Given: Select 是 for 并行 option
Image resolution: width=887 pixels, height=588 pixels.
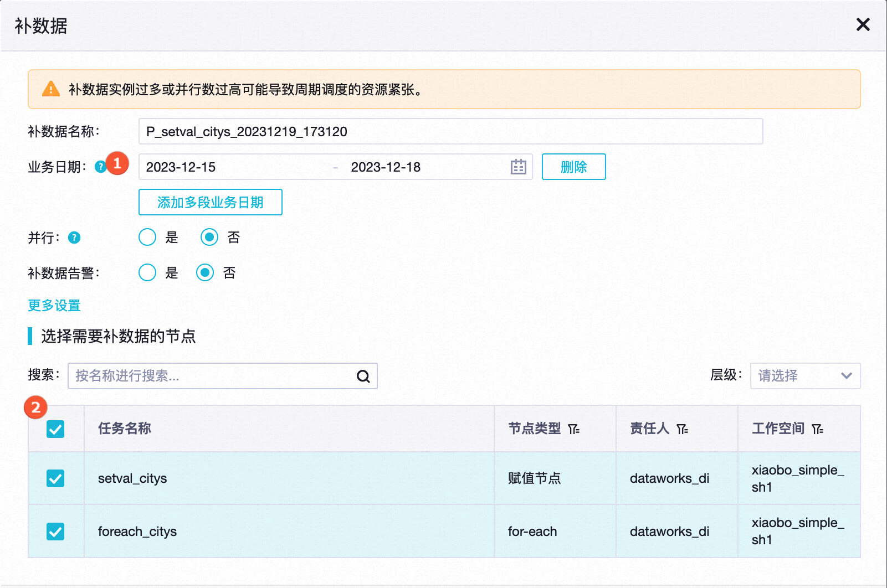Looking at the screenshot, I should pos(147,238).
